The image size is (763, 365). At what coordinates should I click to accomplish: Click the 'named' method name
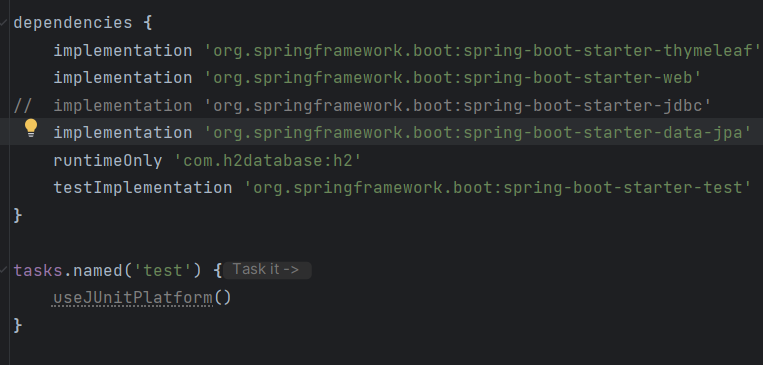click(x=97, y=270)
